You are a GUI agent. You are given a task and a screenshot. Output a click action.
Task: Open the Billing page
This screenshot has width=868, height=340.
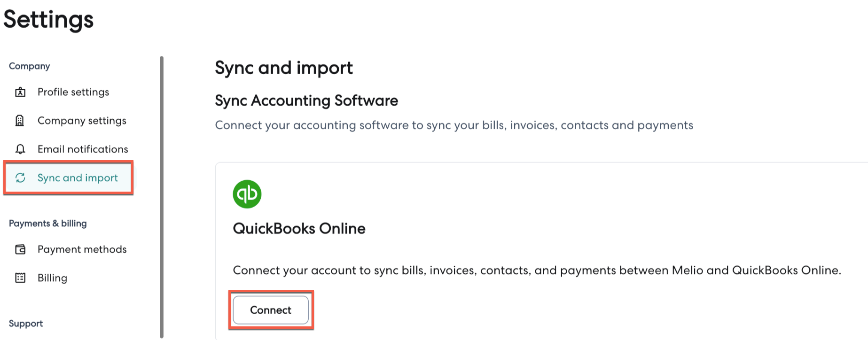point(52,278)
